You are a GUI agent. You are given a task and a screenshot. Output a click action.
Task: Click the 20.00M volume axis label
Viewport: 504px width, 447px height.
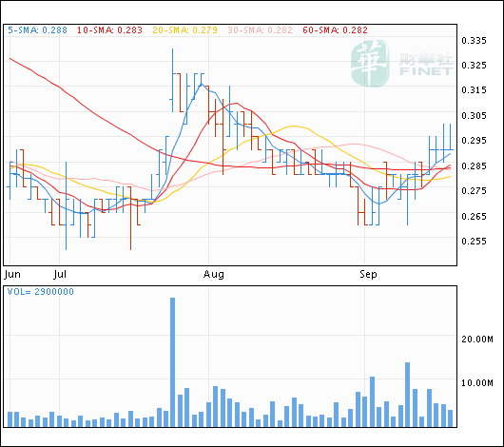pos(477,340)
